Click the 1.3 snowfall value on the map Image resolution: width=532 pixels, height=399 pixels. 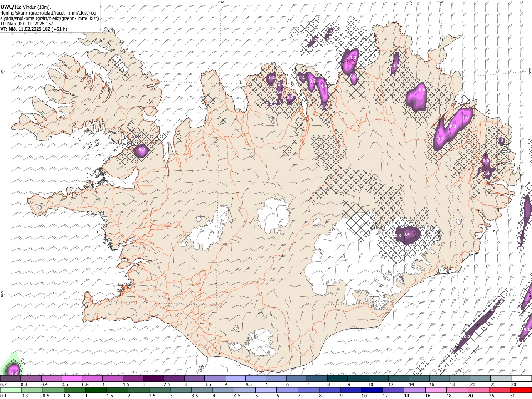pos(354,57)
